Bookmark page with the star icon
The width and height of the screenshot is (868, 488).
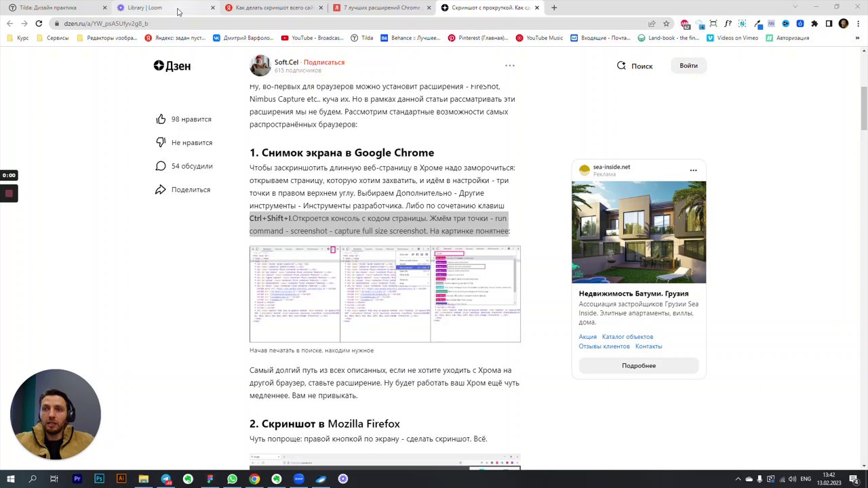666,23
